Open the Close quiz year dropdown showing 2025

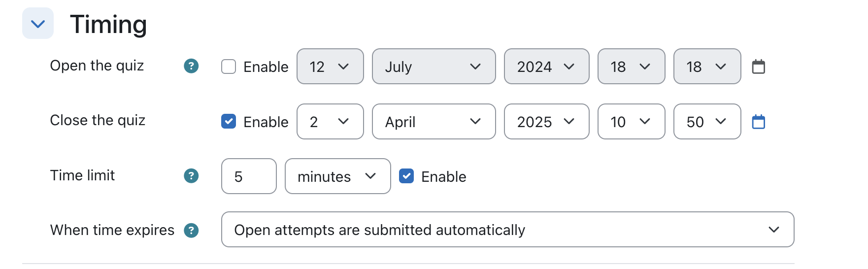pyautogui.click(x=547, y=122)
